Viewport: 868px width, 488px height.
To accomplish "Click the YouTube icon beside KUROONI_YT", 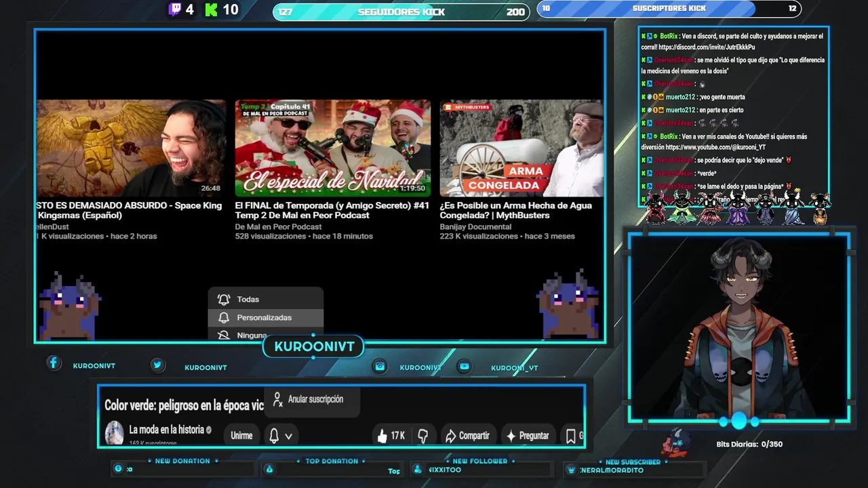I will (x=464, y=366).
